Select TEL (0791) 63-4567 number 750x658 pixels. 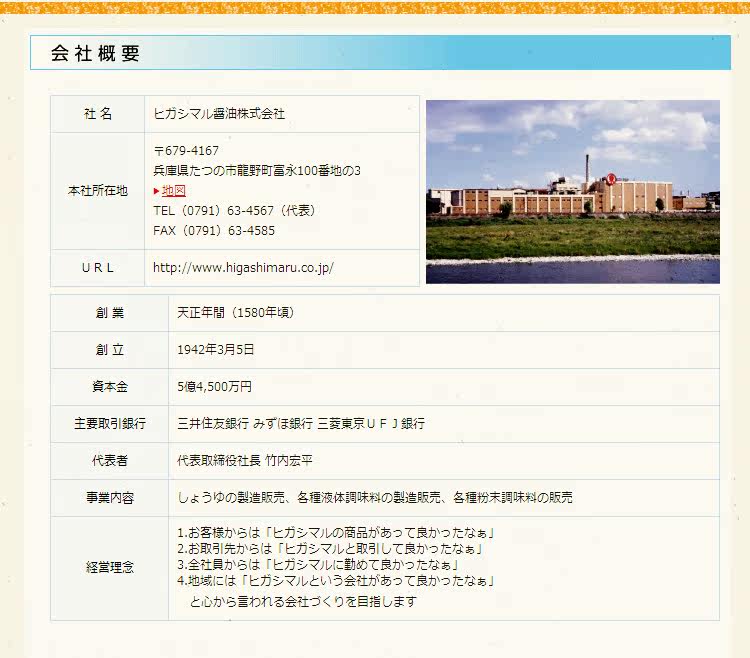click(x=234, y=211)
